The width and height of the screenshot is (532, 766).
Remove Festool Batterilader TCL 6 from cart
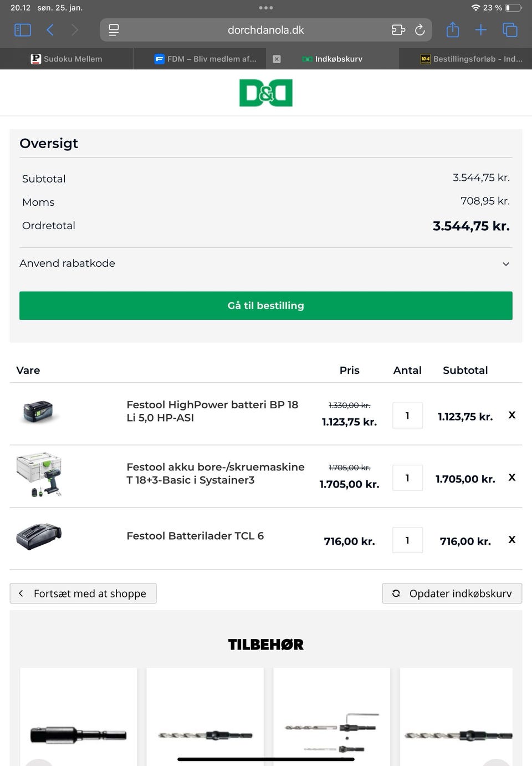(512, 540)
